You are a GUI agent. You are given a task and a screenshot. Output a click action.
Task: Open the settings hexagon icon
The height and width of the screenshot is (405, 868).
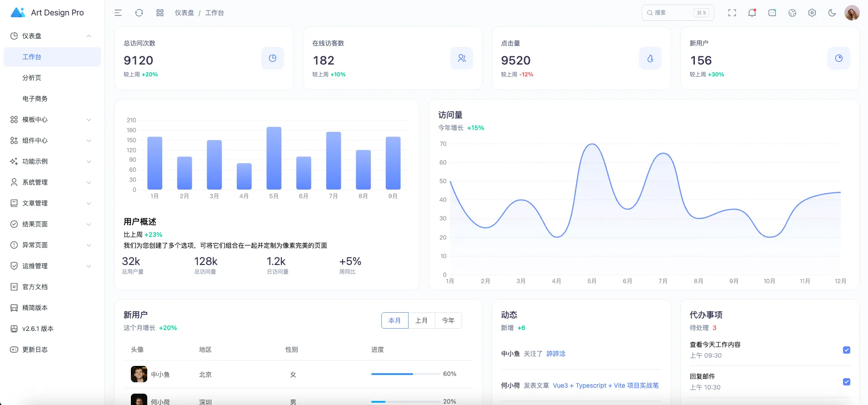[812, 13]
